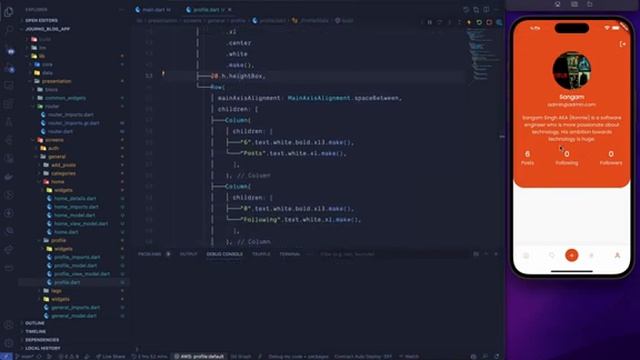Click Live Share in the status bar
Viewport: 640px width, 360px height.
click(111, 356)
